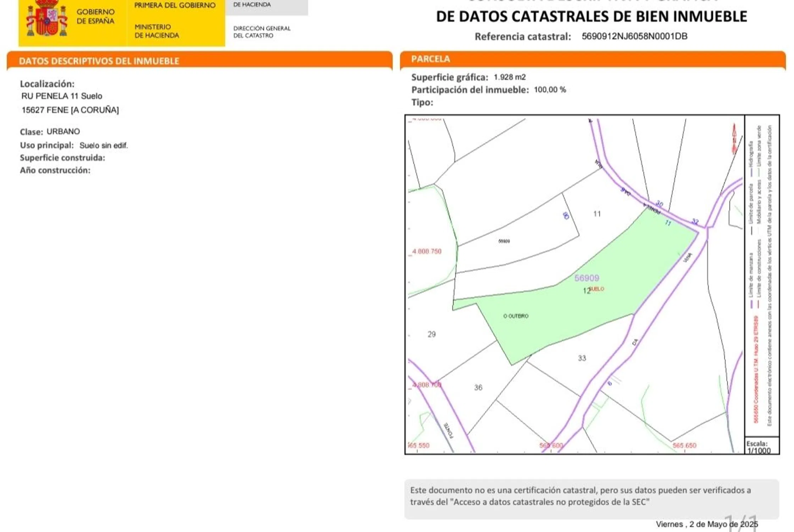Screen dimensions: 794x532
Task: Click the DATOS DESCRIPTIVOS DEL INMUEBLE header
Action: 99,61
